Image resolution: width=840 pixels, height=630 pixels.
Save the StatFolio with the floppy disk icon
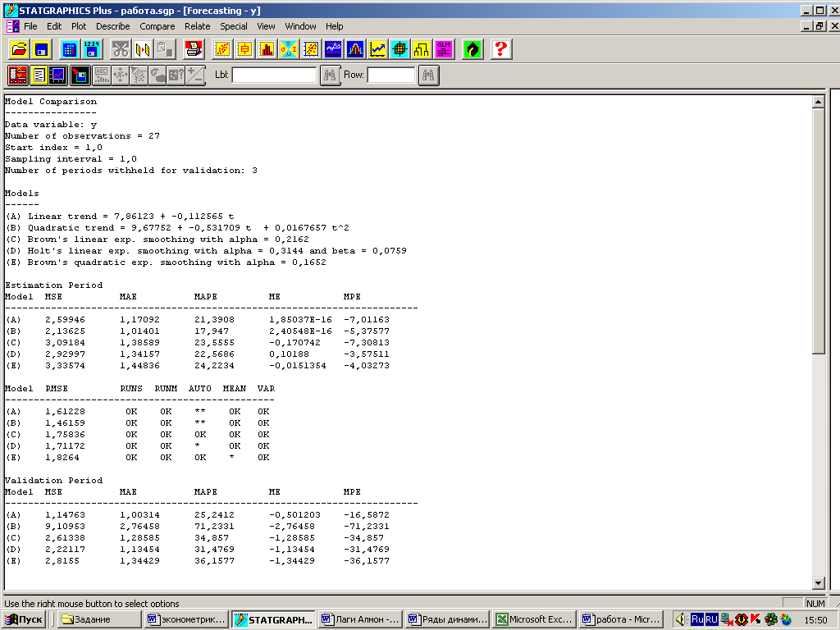tap(41, 49)
